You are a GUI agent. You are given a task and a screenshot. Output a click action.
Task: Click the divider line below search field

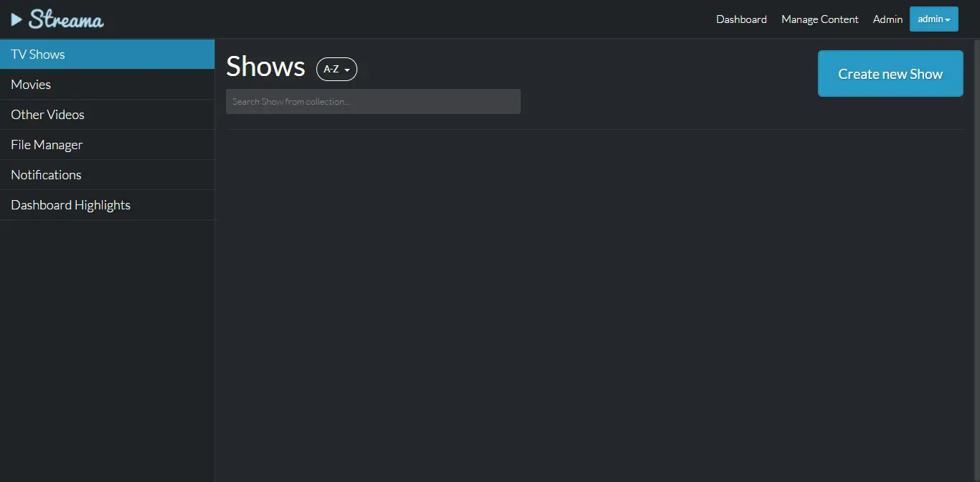pos(595,129)
